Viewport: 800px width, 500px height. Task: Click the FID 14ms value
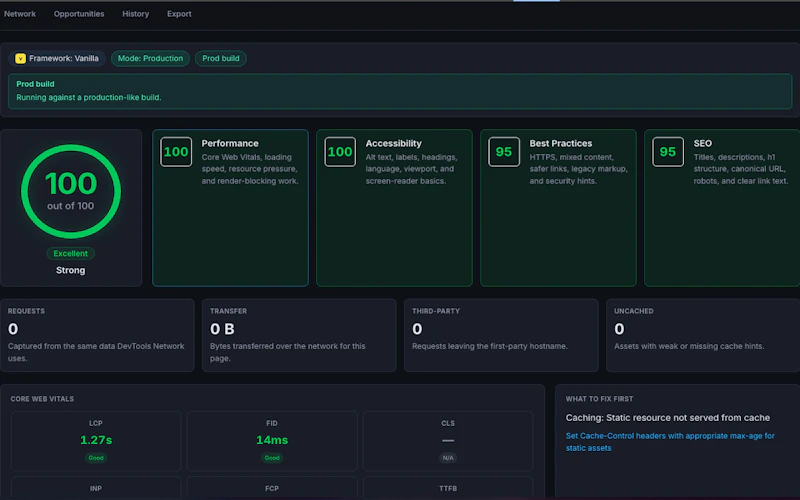click(272, 440)
